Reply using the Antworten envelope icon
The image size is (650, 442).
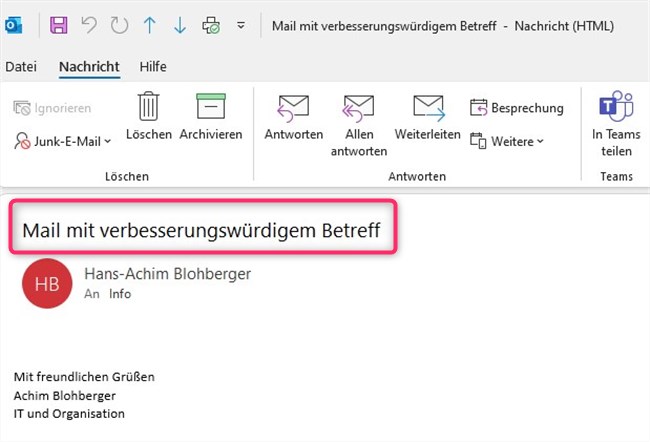point(293,117)
